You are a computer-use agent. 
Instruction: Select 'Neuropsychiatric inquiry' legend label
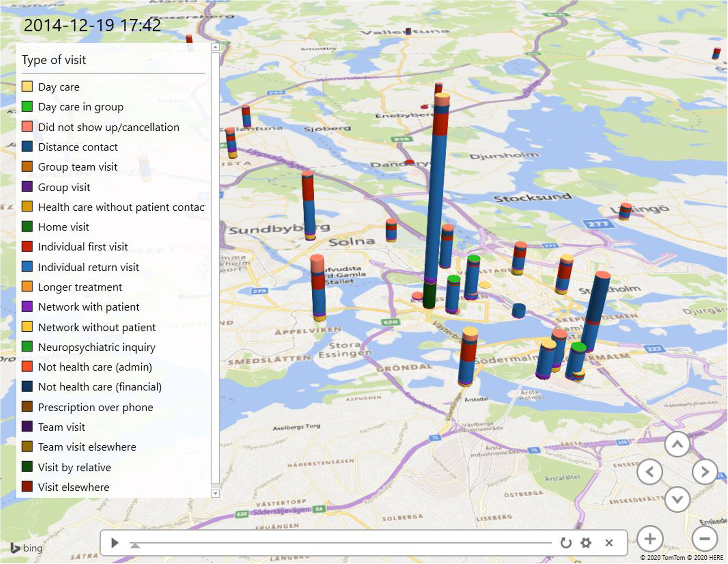point(97,347)
